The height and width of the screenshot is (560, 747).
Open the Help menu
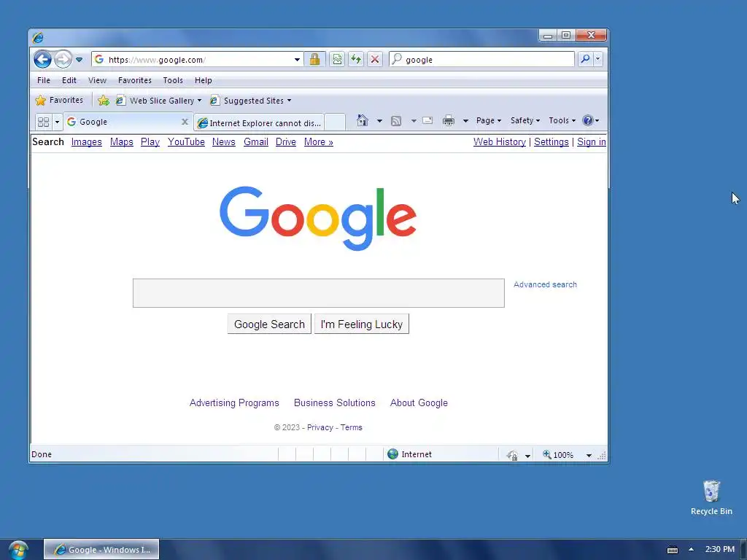[203, 80]
